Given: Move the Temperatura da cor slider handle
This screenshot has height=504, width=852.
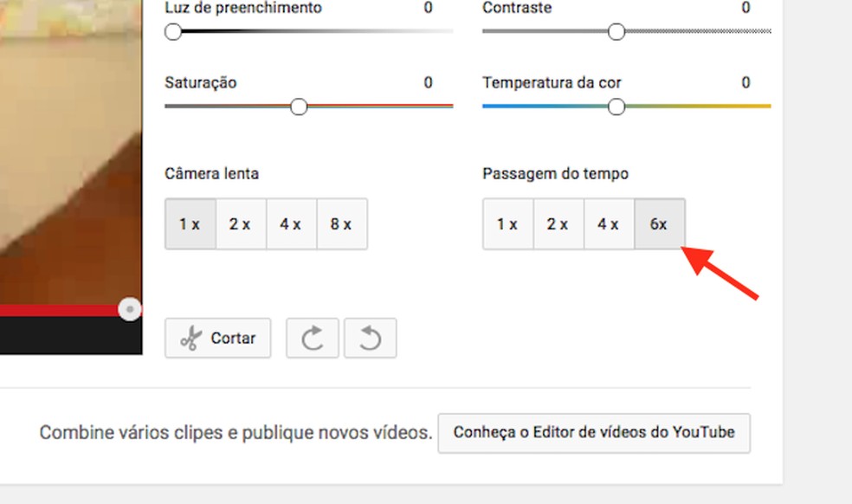Looking at the screenshot, I should (x=616, y=107).
